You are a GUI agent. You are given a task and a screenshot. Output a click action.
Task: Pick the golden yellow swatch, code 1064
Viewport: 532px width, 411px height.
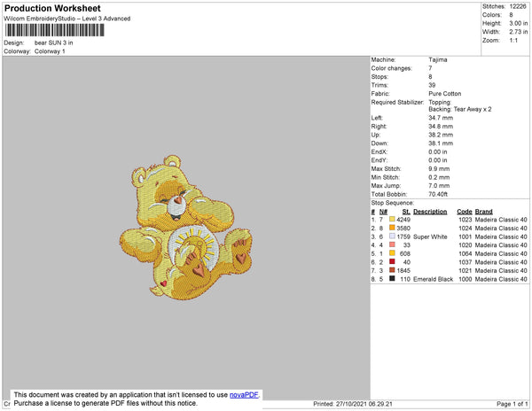392,253
